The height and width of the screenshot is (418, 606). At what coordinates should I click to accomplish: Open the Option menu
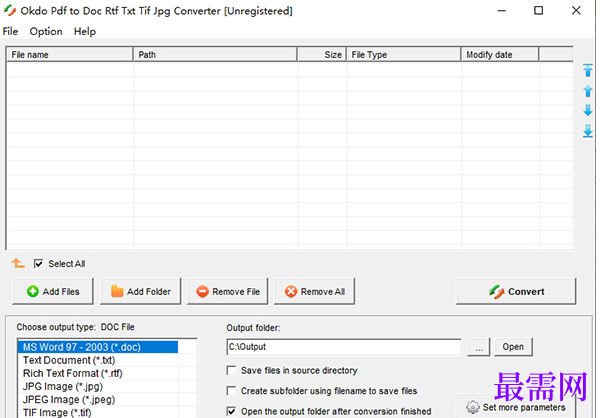pyautogui.click(x=46, y=31)
